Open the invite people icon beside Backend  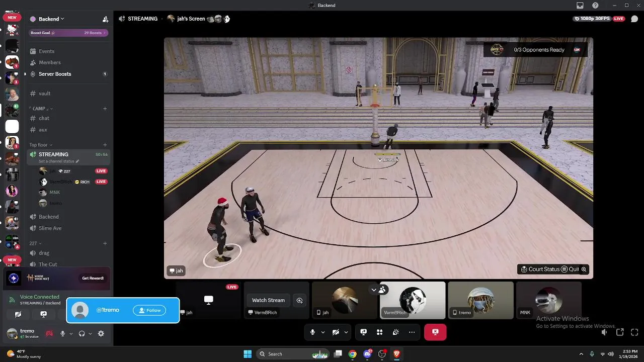coord(105,19)
